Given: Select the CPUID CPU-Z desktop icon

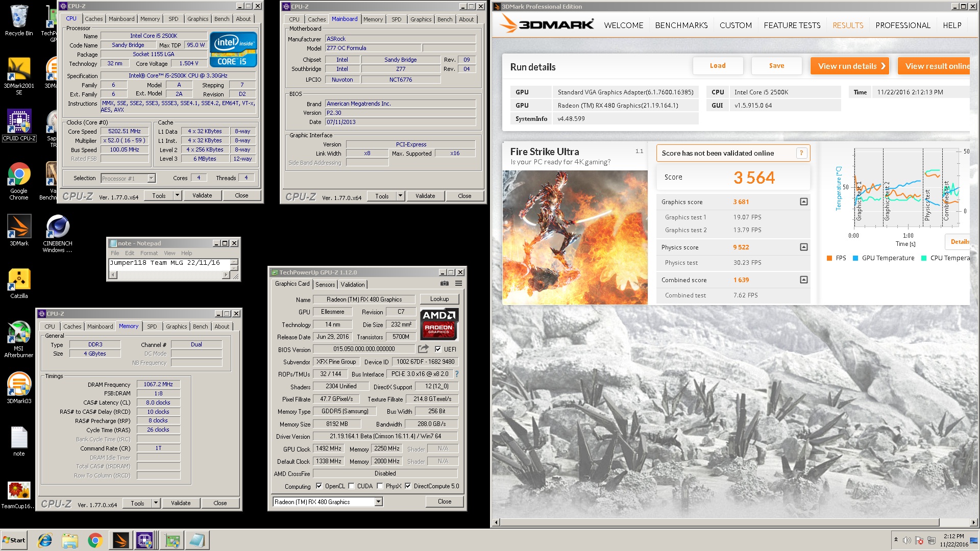Looking at the screenshot, I should pos(19,125).
